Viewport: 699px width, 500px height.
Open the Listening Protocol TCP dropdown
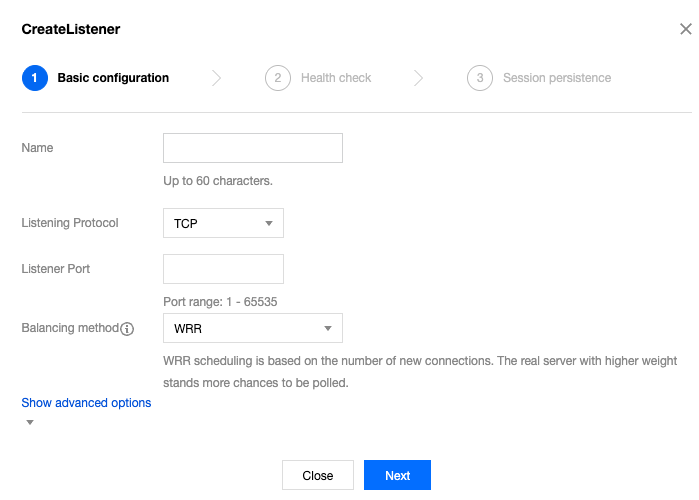click(222, 223)
